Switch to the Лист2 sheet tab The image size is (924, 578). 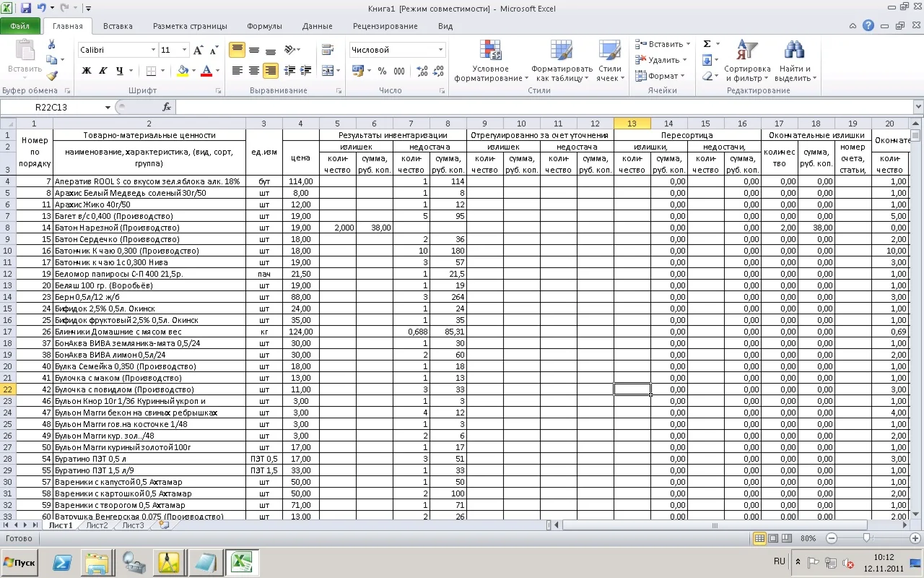97,525
